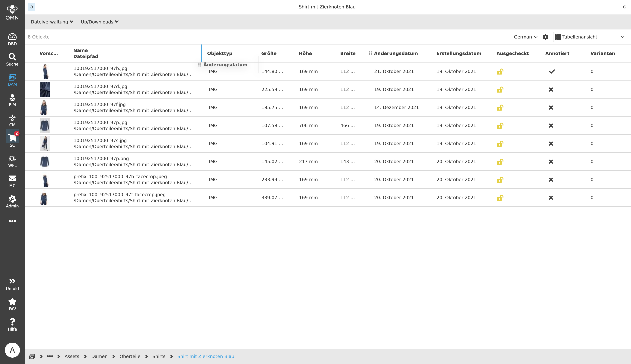Toggle the checkout lock for prefix_100192517000_97f_facecrop.jpeg
The width and height of the screenshot is (631, 364).
tap(500, 198)
